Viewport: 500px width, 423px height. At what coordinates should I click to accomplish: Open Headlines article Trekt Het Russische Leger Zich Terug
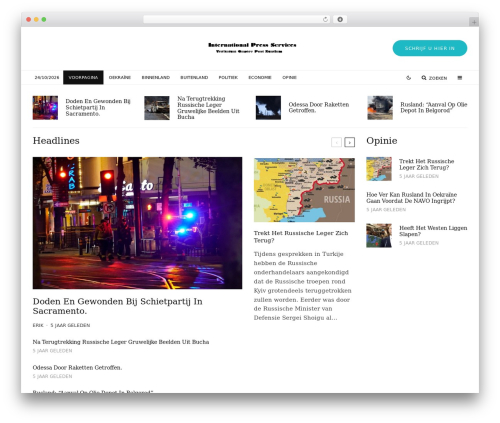tap(301, 237)
